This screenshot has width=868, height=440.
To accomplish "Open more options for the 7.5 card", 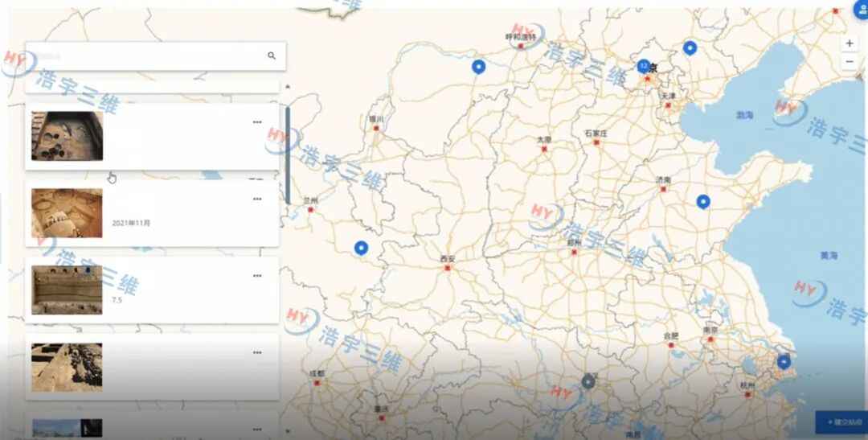I will 257,276.
